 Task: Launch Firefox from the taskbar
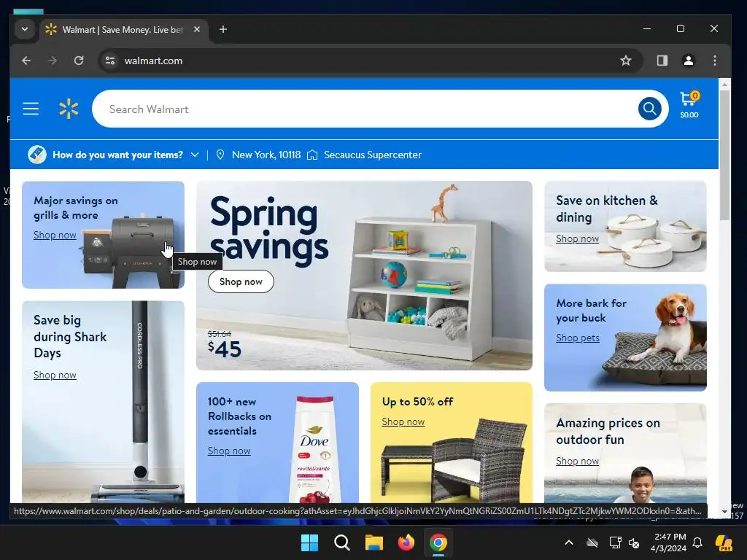pos(406,542)
